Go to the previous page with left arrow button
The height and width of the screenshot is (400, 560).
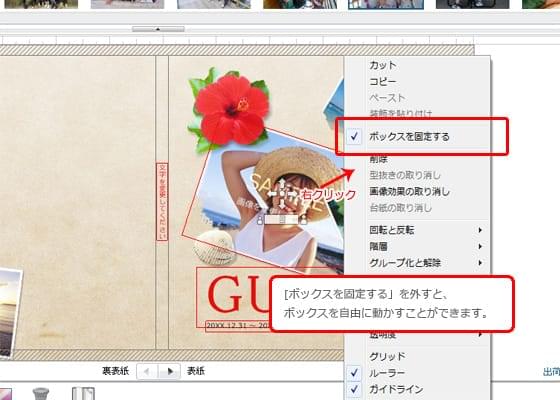coord(147,371)
